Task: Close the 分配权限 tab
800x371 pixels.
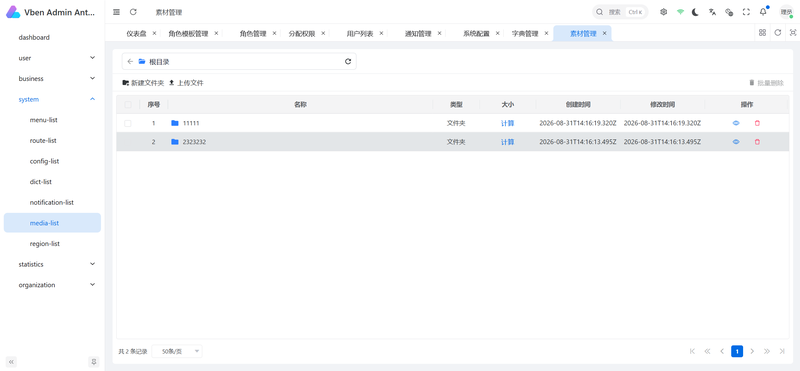Action: (323, 33)
